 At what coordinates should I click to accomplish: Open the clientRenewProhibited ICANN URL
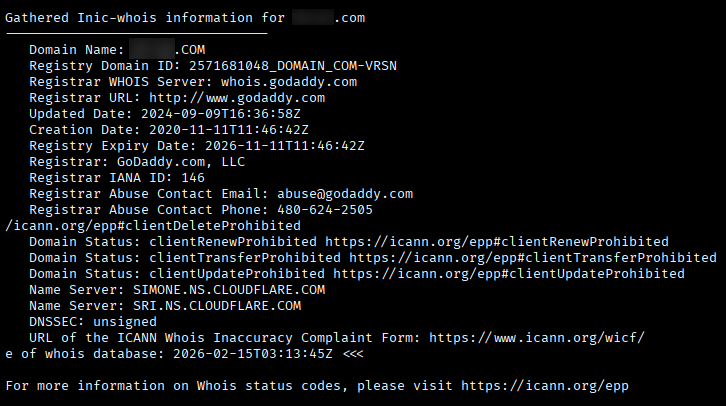pos(497,242)
